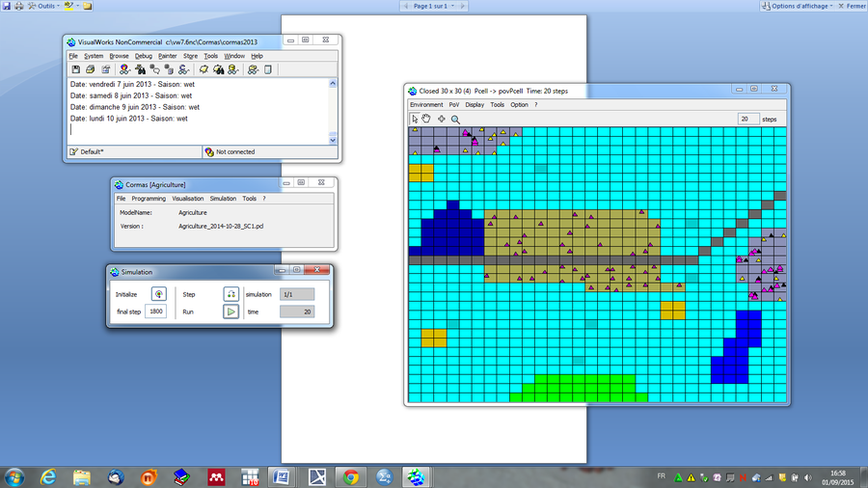Click transcript scrollbar up arrow
Image resolution: width=868 pixels, height=488 pixels.
click(333, 84)
